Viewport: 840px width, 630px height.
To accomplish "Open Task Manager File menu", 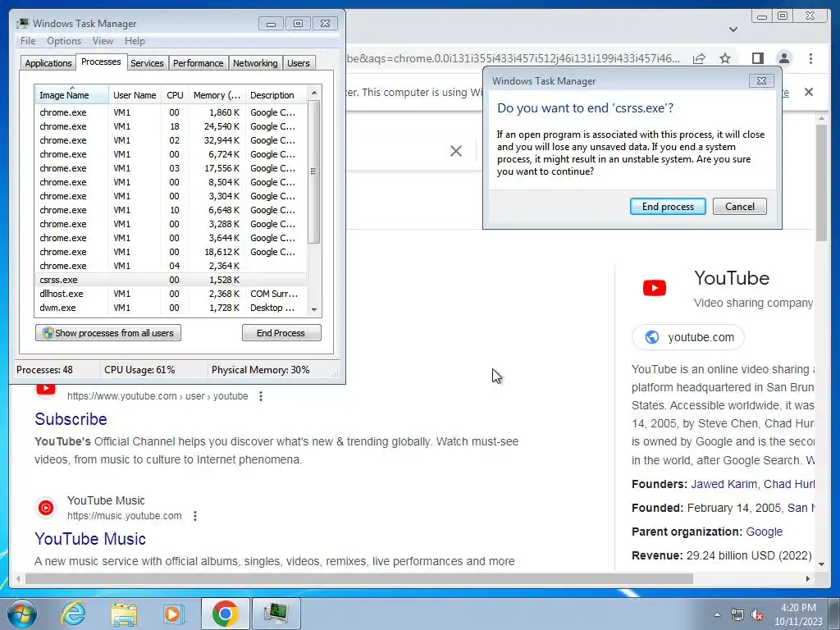I will pos(28,41).
